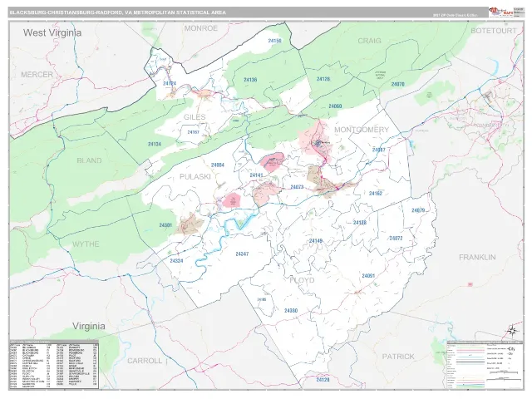The width and height of the screenshot is (532, 399).
Task: Select the CRAIG county label
Action: point(369,41)
